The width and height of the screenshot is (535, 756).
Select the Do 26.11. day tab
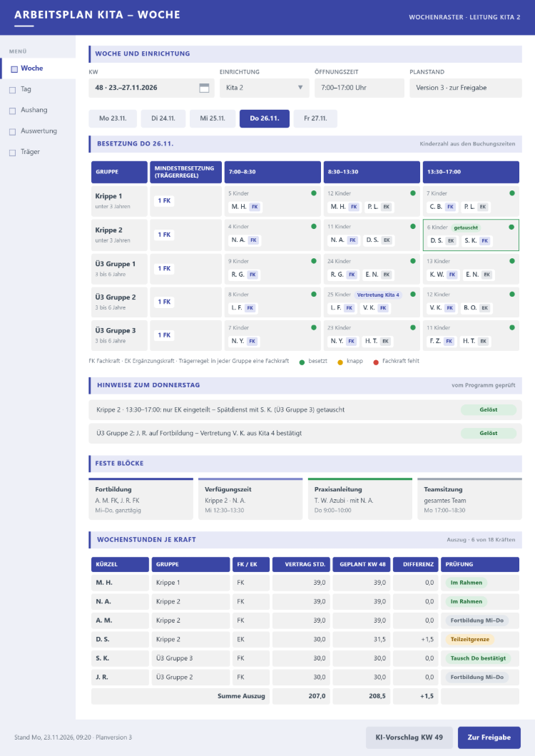pyautogui.click(x=265, y=118)
